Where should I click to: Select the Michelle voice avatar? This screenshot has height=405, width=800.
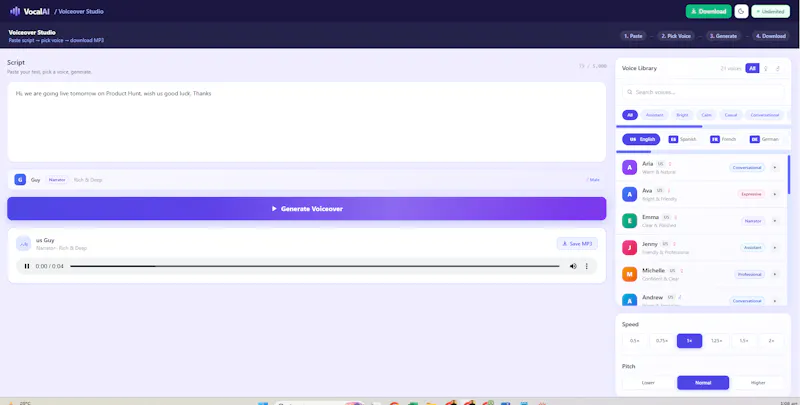pos(630,274)
